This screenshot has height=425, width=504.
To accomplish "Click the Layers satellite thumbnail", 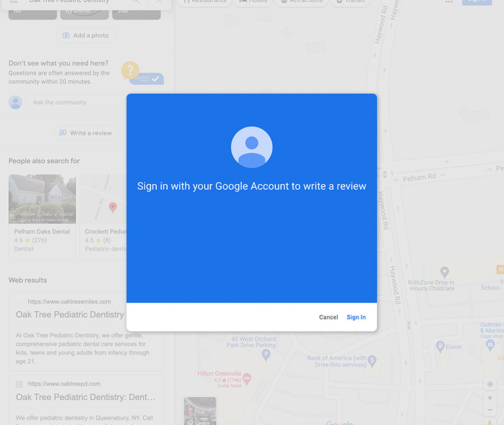I will click(200, 411).
